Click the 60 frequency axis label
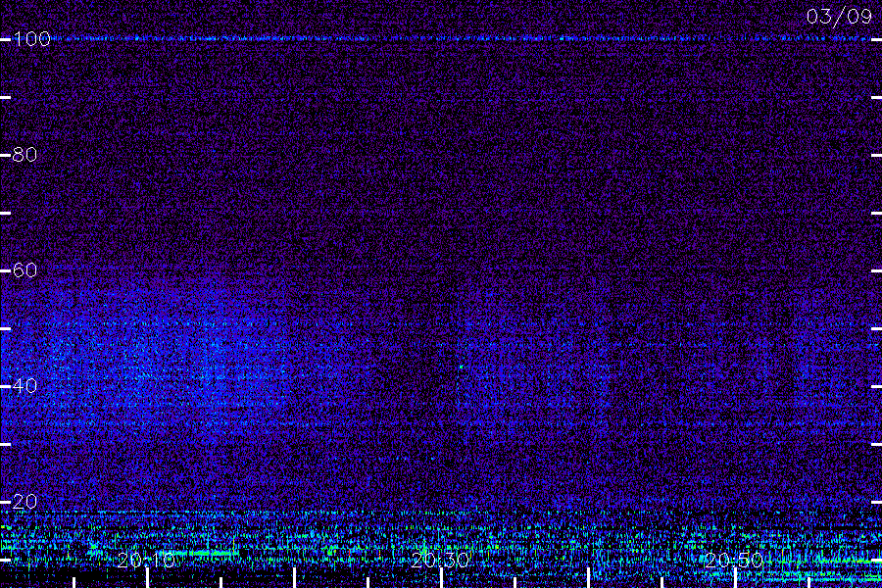 (24, 270)
